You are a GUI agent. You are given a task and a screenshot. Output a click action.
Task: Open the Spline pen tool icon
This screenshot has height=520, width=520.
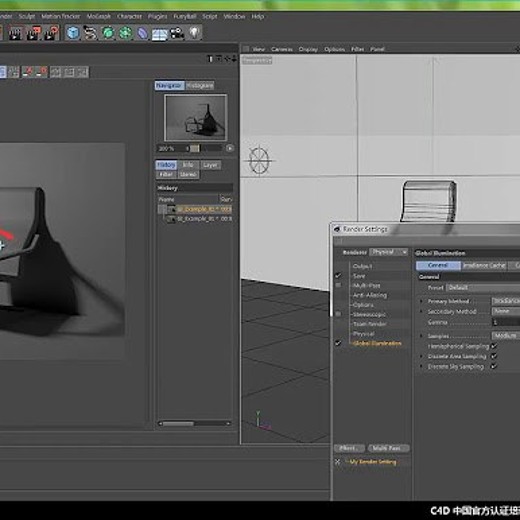click(90, 33)
